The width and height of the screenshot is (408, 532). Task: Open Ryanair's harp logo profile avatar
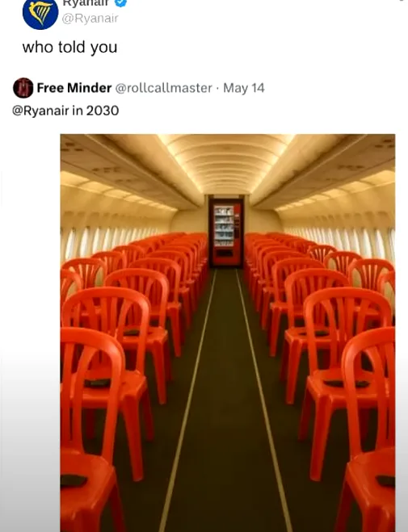tap(40, 13)
